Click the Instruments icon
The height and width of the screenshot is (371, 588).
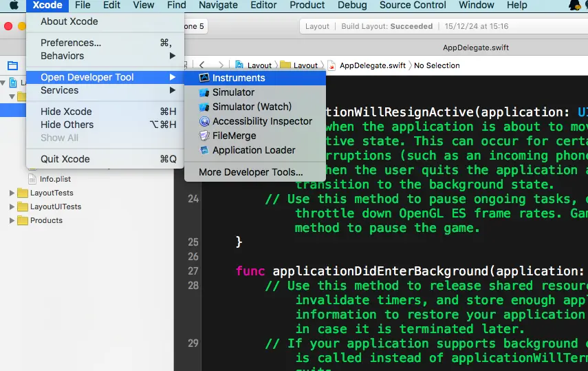click(204, 78)
